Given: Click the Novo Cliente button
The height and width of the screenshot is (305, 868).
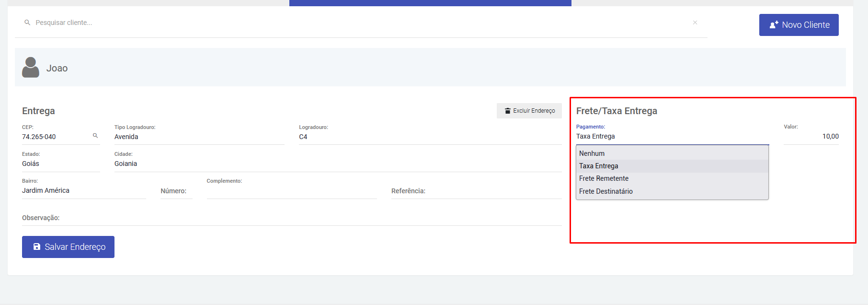Looking at the screenshot, I should [x=799, y=25].
